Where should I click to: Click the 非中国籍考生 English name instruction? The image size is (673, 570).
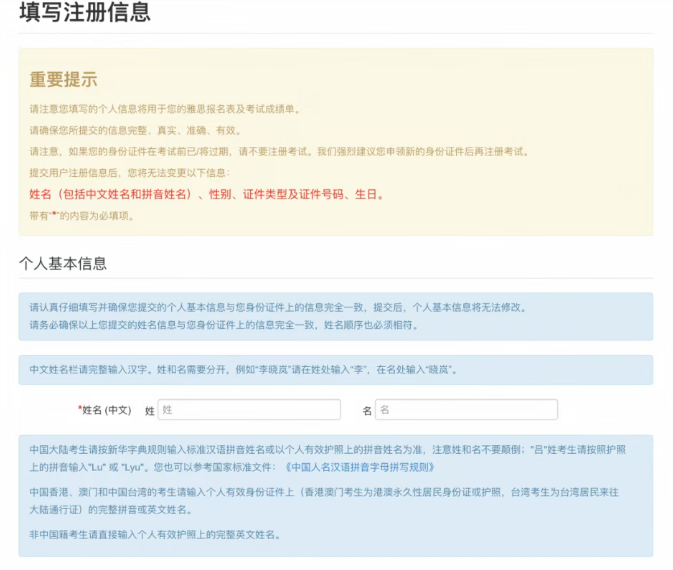[x=155, y=535]
